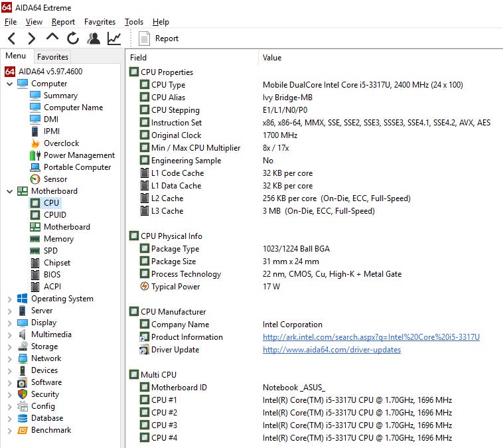Click the Forward navigation arrow
Screen dimensions: 503x448
31,38
